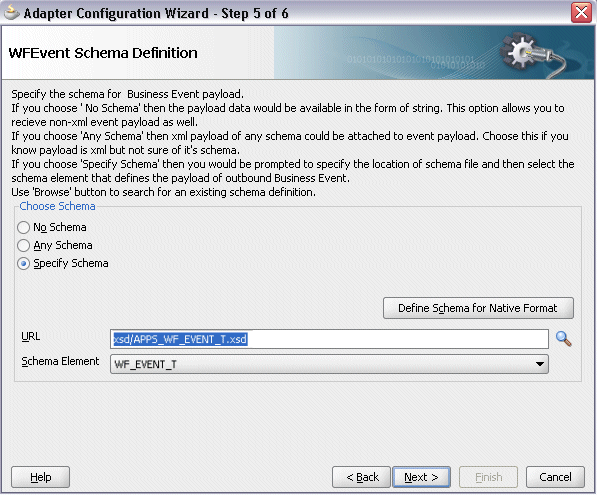Screen dimensions: 597x495
Task: Click the Schema Element label
Action: click(x=60, y=361)
